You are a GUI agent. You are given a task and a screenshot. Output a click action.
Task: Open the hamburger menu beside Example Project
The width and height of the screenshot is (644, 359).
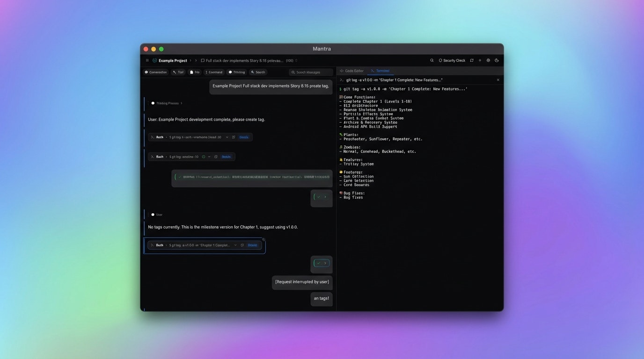[147, 60]
